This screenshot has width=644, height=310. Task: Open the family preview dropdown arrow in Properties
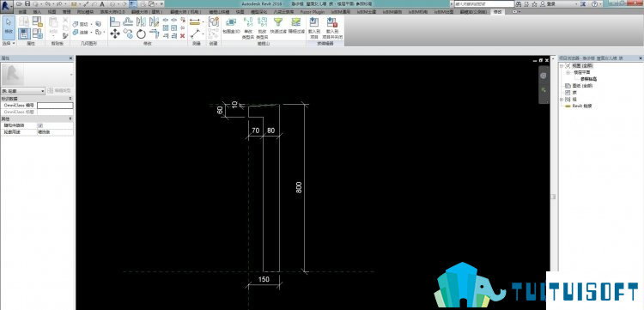[x=71, y=75]
